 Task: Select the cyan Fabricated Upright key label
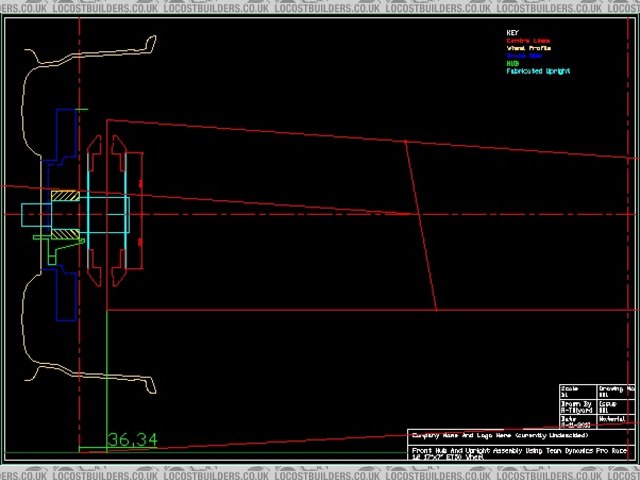click(x=538, y=72)
